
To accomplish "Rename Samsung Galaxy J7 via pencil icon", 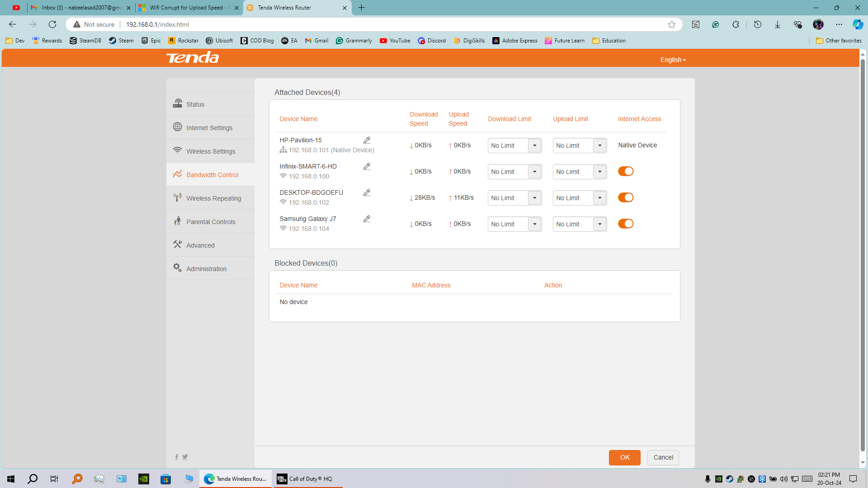I will [367, 219].
